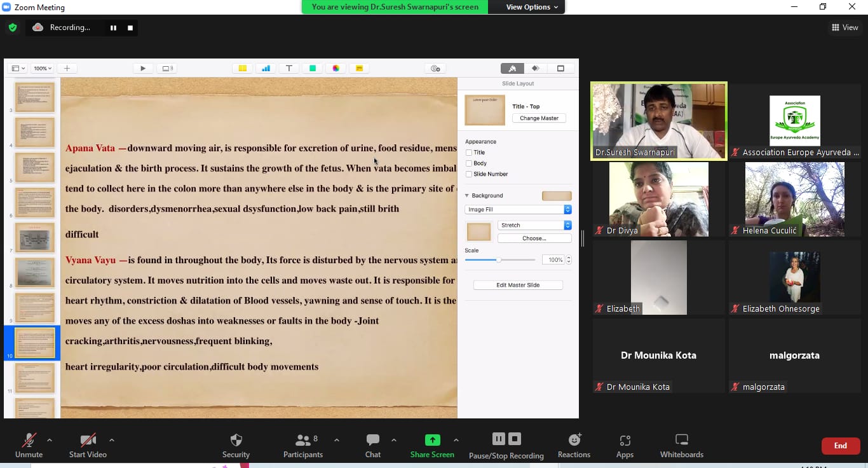Viewport: 868px width, 468px height.
Task: Open the Security shield icon
Action: coord(236,440)
